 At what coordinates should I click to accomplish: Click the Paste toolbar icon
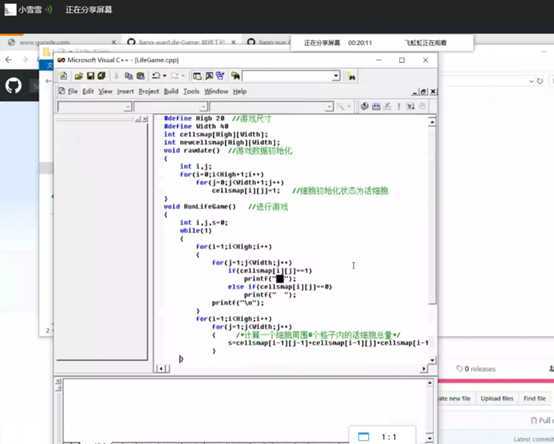point(141,76)
